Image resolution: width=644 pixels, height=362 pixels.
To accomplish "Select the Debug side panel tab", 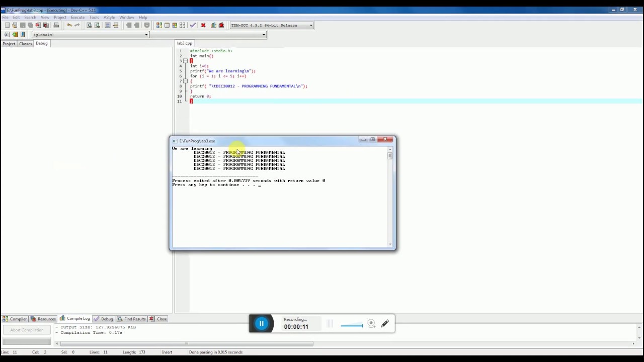I will point(42,43).
